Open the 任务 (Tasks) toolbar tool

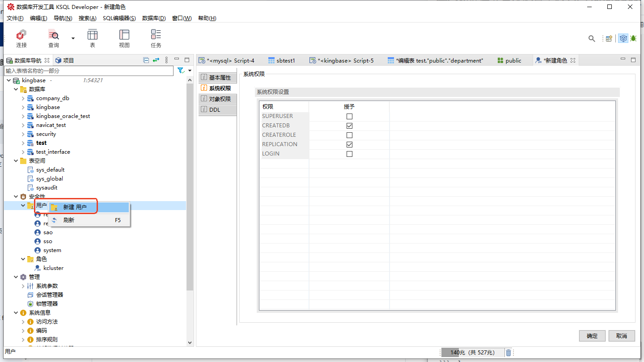pyautogui.click(x=156, y=35)
